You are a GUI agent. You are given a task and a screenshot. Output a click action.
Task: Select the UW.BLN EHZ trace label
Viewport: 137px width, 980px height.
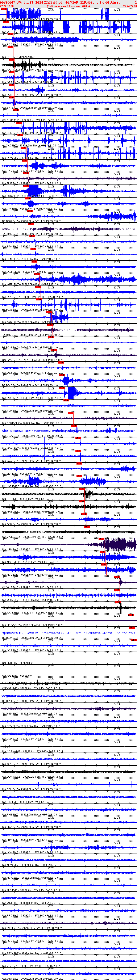[x=31, y=259]
